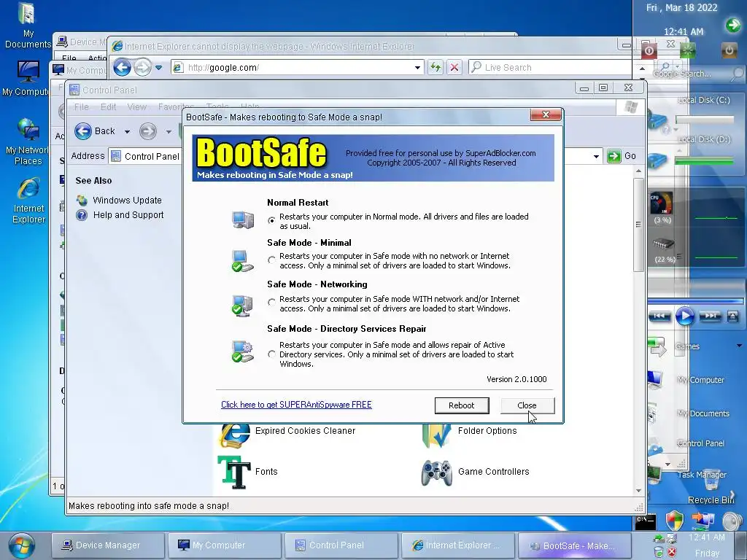
Task: Open Control Panel shortcut in sidebar
Action: coord(700,443)
